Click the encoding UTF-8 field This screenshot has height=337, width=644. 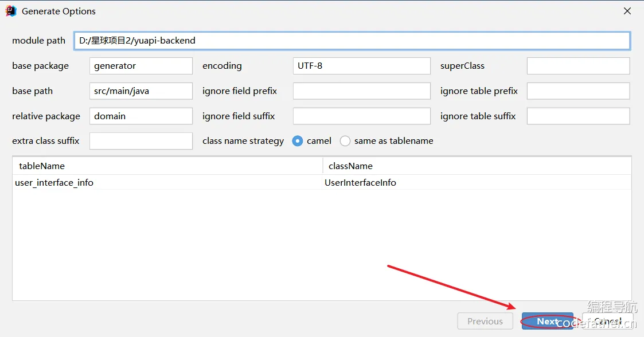click(361, 66)
